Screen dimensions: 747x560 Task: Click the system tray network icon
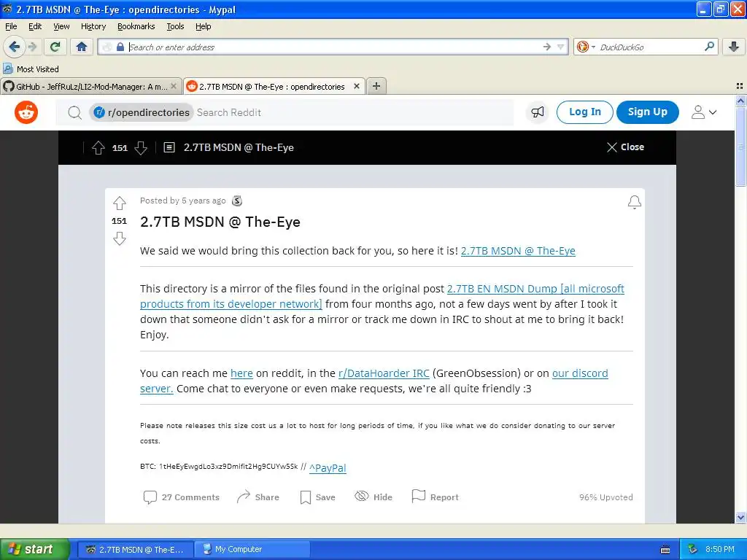692,549
